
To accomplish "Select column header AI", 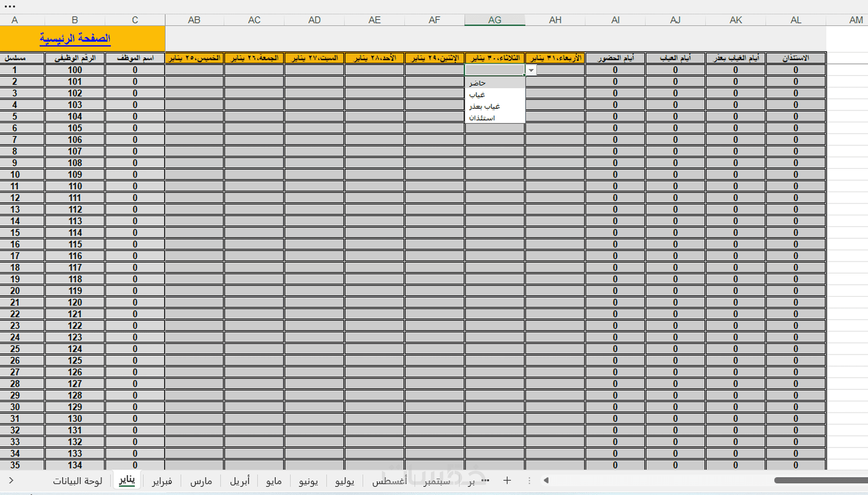I will 615,20.
